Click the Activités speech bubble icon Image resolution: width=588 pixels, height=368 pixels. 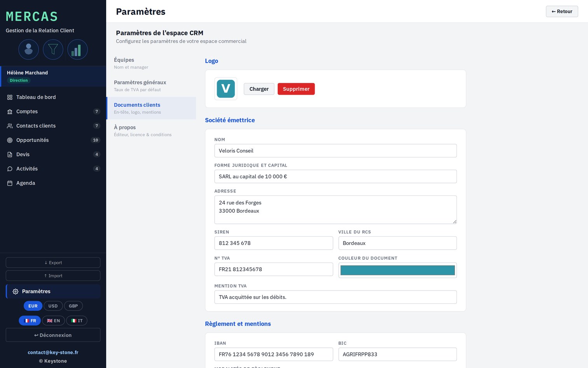pos(10,169)
